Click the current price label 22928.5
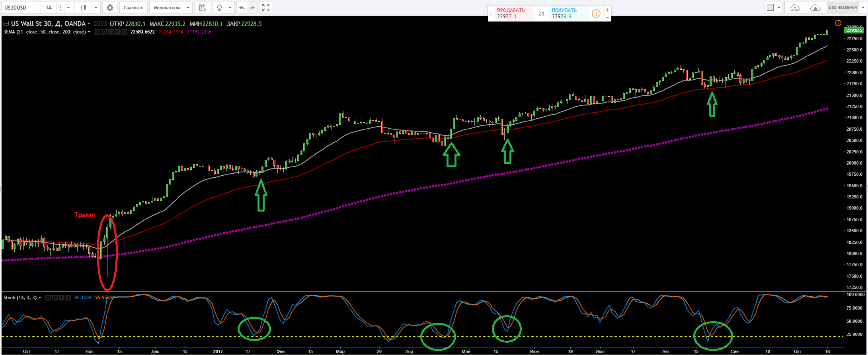This screenshot has height=355, width=868. (854, 30)
